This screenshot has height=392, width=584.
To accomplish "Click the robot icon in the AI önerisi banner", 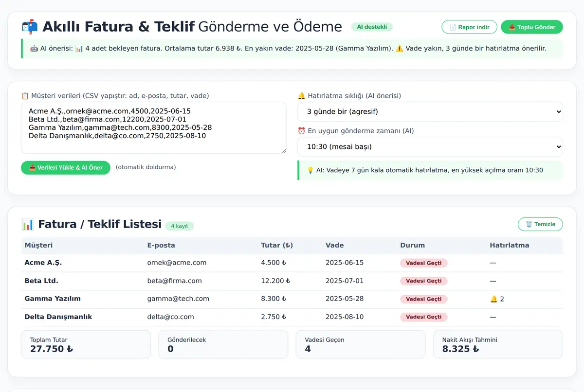I will pyautogui.click(x=34, y=49).
